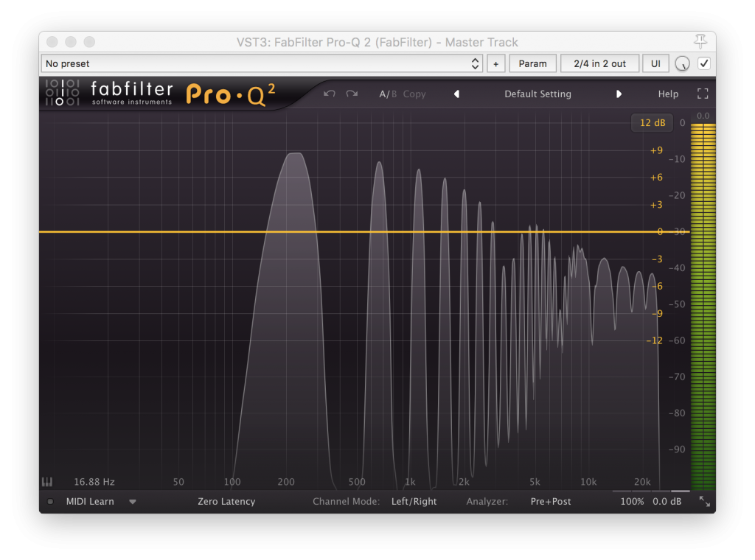Viewport: 755px width, 560px height.
Task: Click the -12 dB scale label
Action: click(x=655, y=340)
